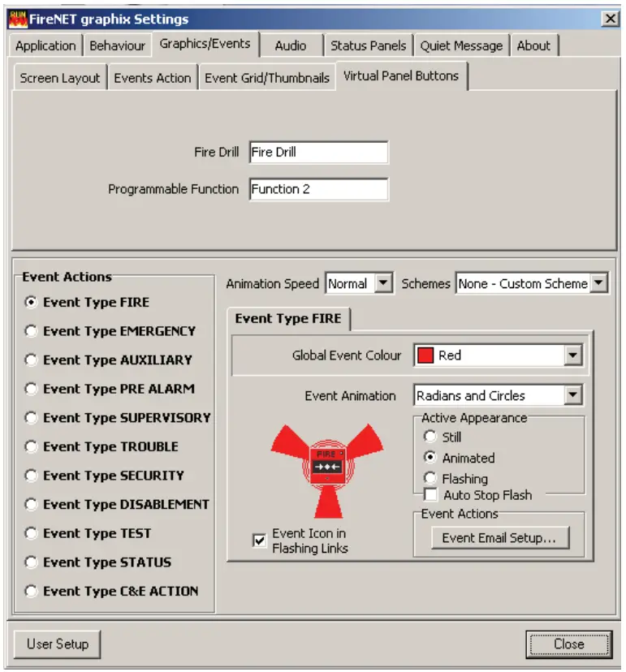Image resolution: width=626 pixels, height=672 pixels.
Task: Open the Audio tab
Action: [x=291, y=46]
